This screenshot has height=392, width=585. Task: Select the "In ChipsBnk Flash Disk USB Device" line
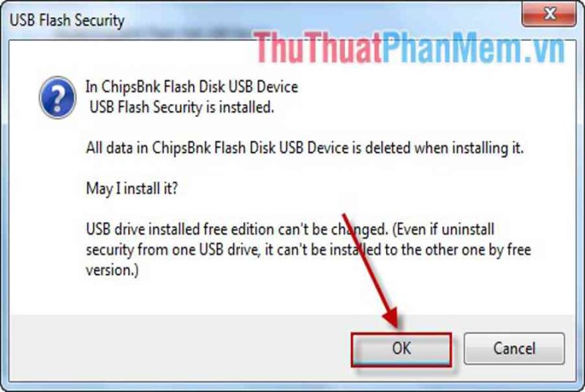click(x=192, y=87)
